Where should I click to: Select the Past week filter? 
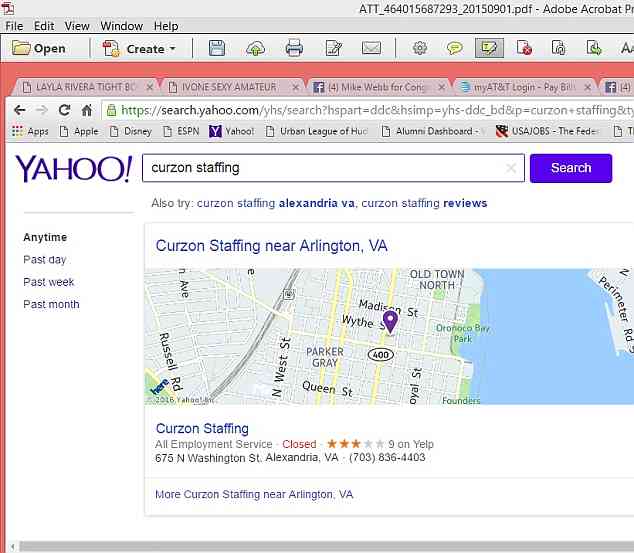49,282
